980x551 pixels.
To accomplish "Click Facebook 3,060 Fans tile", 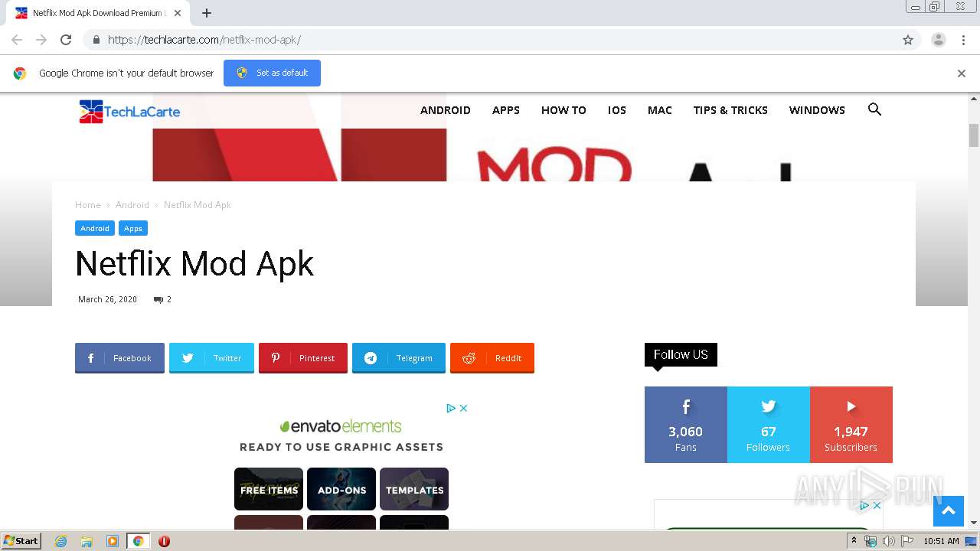I will pos(686,425).
